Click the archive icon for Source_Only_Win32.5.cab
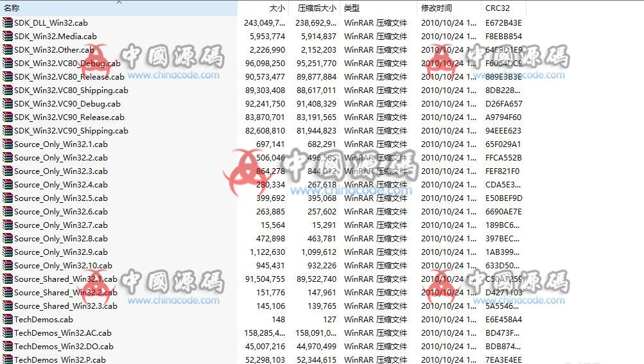This screenshot has height=364, width=644. 8,198
